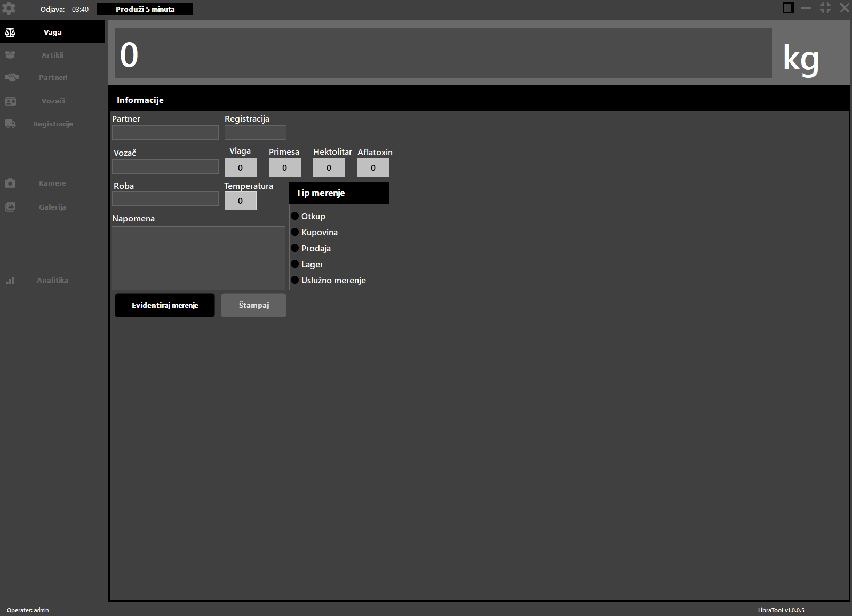
Task: Focus the Vozač input field
Action: click(165, 166)
